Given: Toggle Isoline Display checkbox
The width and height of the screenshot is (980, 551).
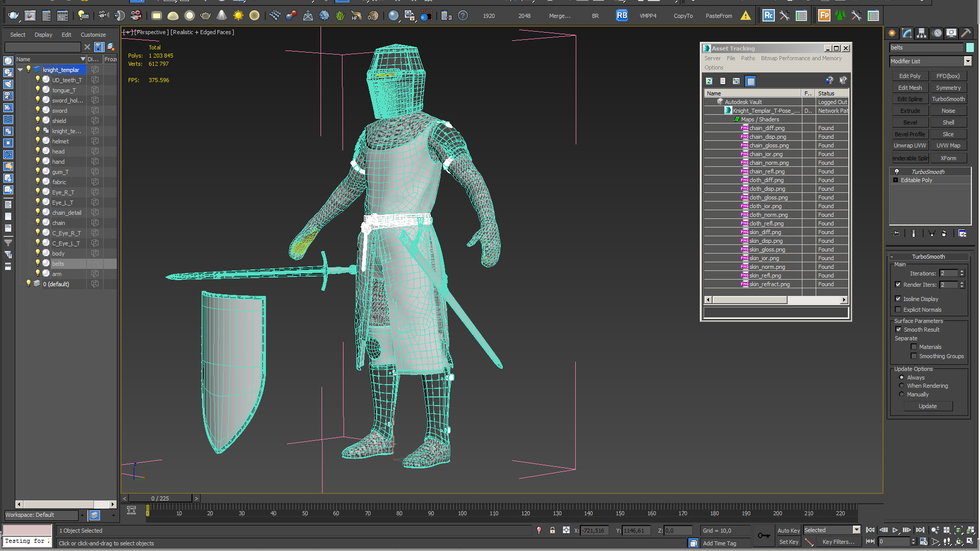Looking at the screenshot, I should click(x=898, y=298).
